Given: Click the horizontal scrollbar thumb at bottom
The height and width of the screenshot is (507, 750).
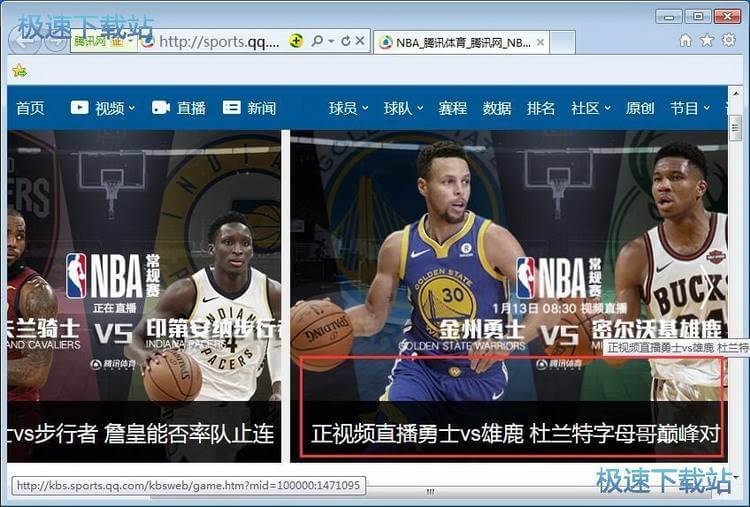Looking at the screenshot, I should 430,492.
